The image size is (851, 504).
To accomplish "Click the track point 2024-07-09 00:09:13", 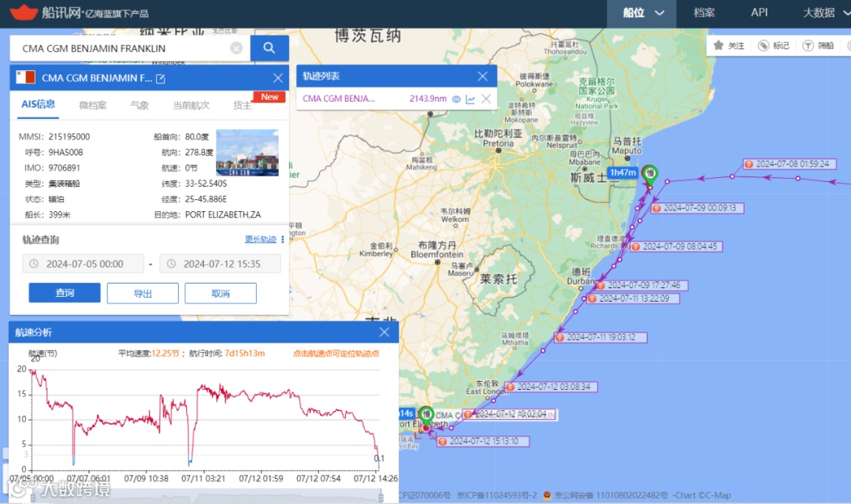I will click(x=697, y=208).
